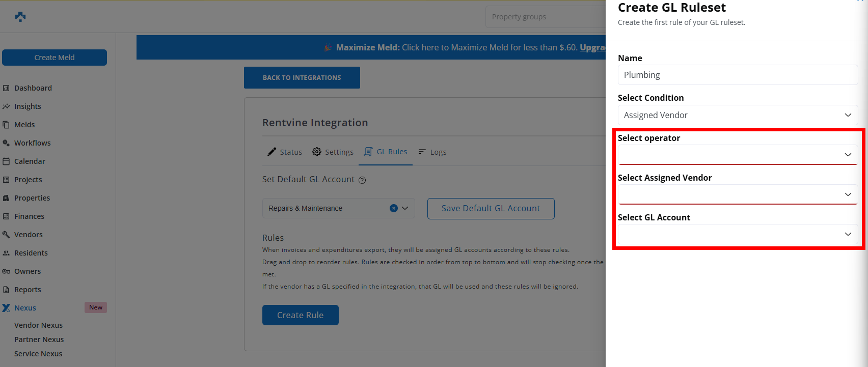Click Back to Integrations button
The image size is (868, 367).
point(302,78)
